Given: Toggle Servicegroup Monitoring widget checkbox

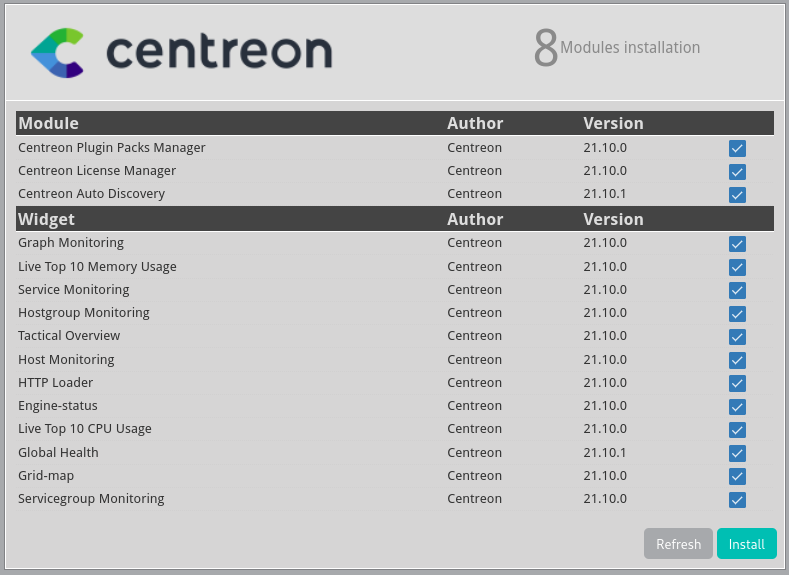Looking at the screenshot, I should pyautogui.click(x=737, y=500).
